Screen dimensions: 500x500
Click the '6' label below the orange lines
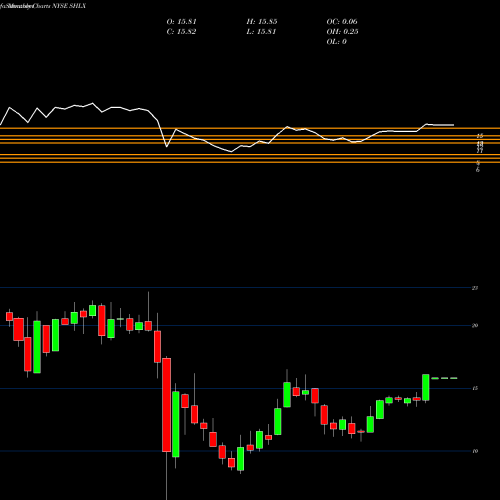click(478, 170)
